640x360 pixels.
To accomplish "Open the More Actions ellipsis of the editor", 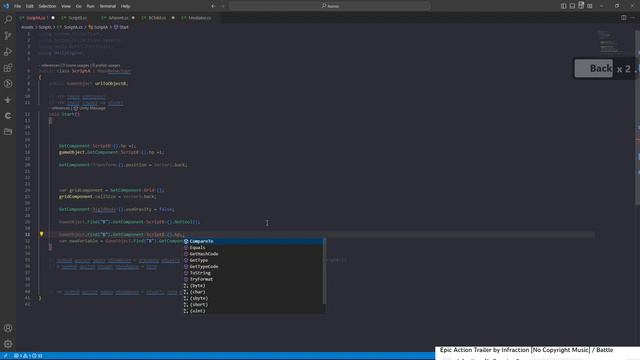I will tap(633, 18).
